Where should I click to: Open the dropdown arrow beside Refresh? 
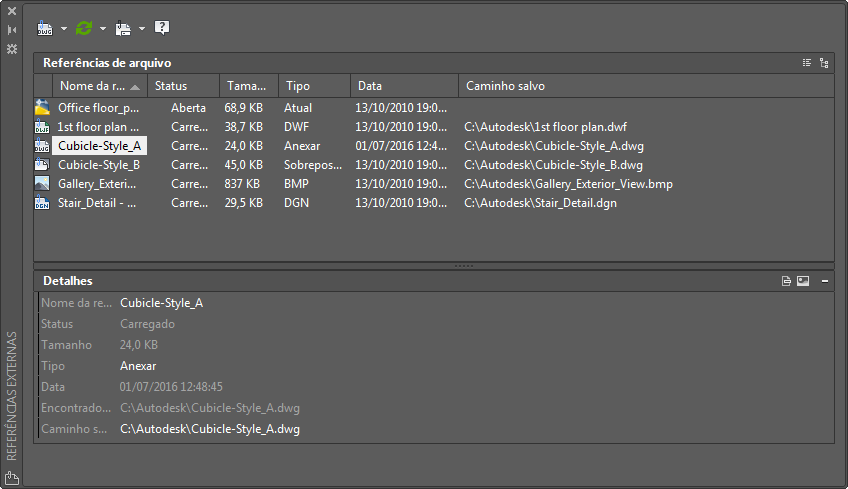coord(102,29)
